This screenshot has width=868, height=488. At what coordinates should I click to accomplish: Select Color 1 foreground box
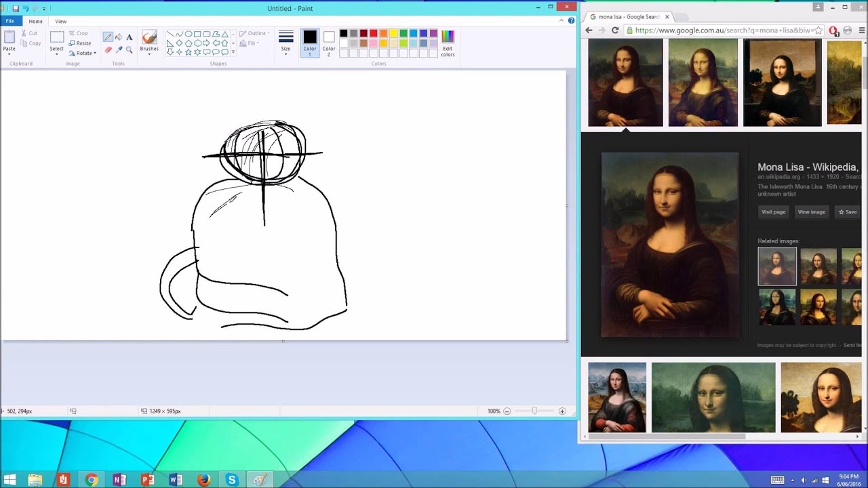click(x=310, y=43)
